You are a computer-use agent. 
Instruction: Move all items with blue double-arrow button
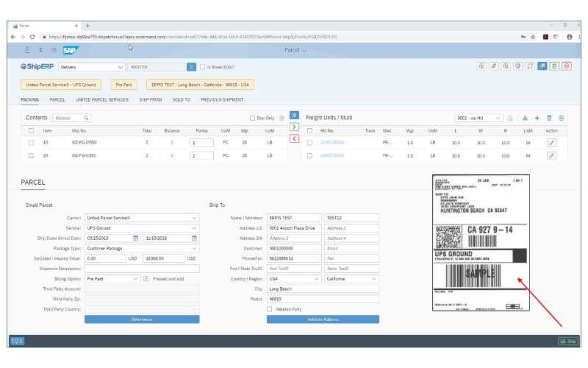pos(295,115)
